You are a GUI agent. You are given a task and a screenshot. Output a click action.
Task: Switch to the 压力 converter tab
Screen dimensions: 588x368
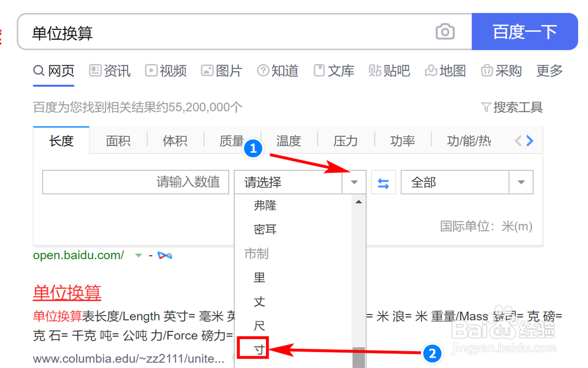tap(345, 141)
